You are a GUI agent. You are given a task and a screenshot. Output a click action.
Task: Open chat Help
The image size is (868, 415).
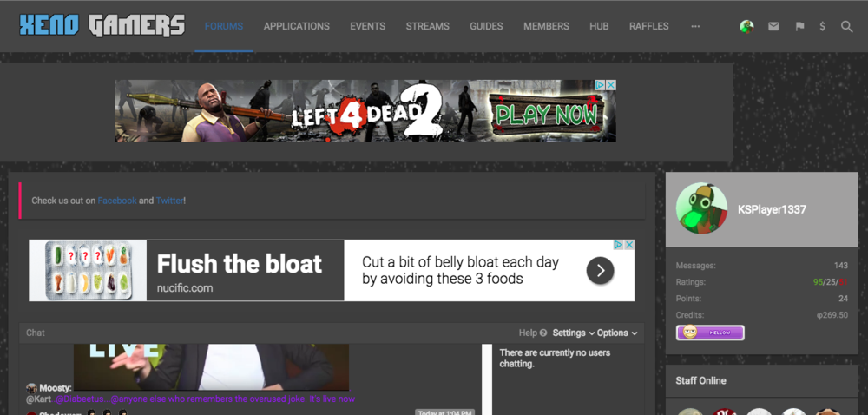click(x=533, y=333)
